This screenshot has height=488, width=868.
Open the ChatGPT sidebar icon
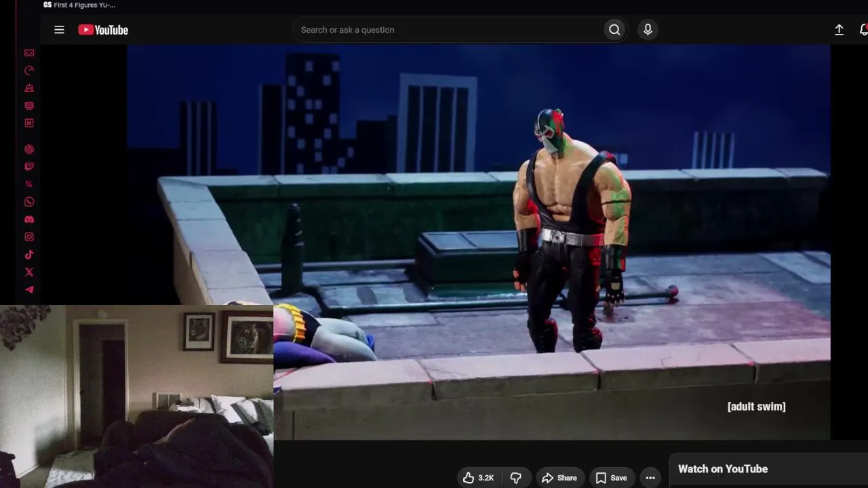click(29, 149)
